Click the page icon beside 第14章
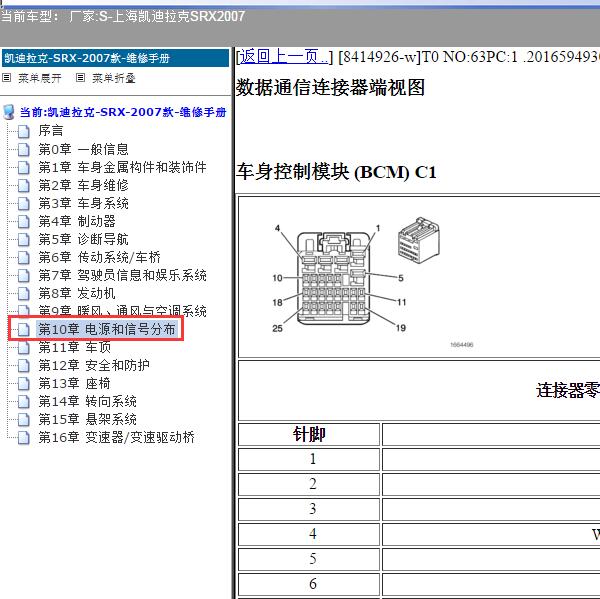600x599 pixels. (x=24, y=402)
